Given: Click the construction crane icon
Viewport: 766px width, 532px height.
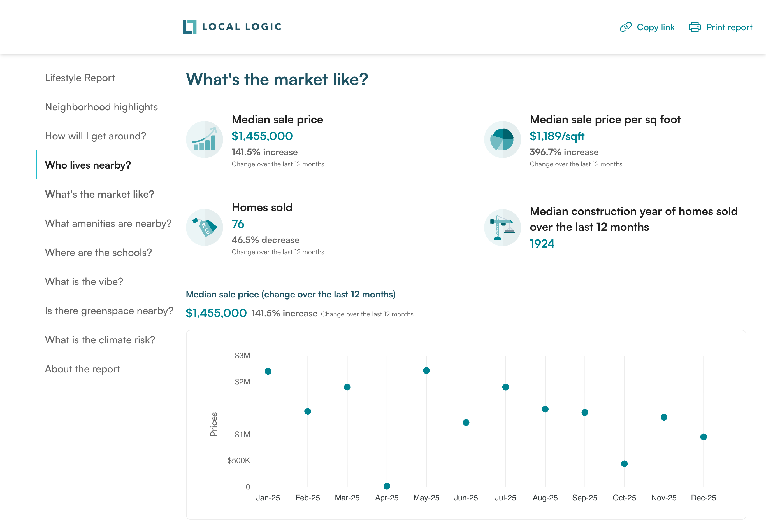Looking at the screenshot, I should click(x=502, y=227).
